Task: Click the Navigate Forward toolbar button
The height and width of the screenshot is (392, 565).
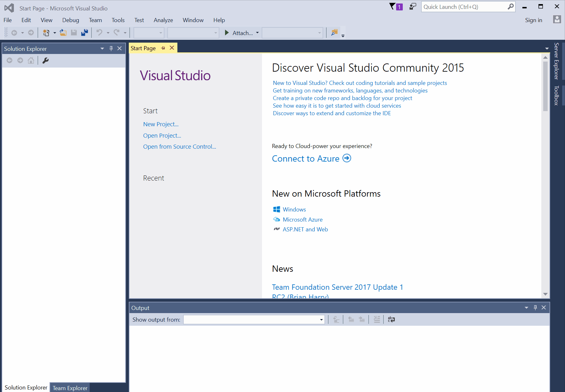Action: coord(31,33)
